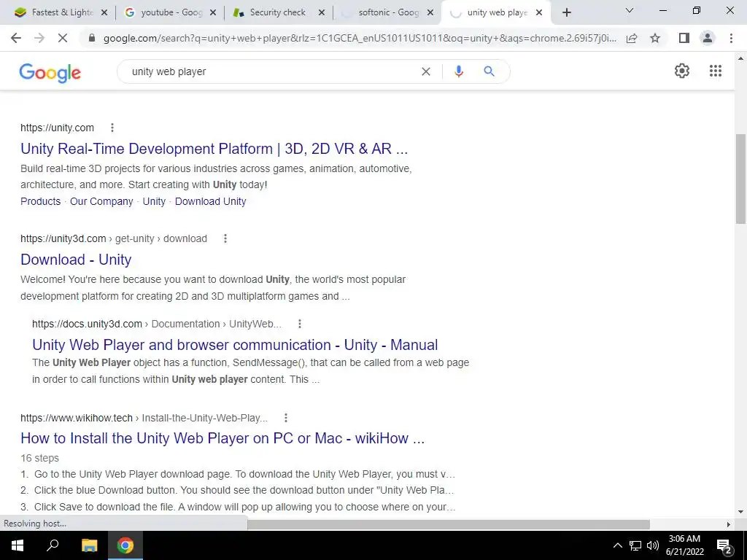Click the '16 steps' text
Viewport: 747px width, 560px height.
39,458
